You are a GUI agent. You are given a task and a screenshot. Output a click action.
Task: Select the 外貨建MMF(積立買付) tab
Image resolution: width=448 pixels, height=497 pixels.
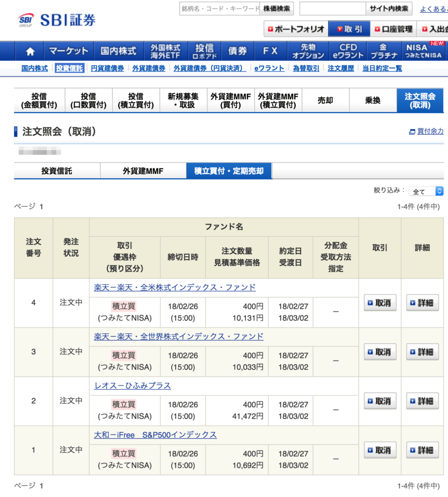278,100
